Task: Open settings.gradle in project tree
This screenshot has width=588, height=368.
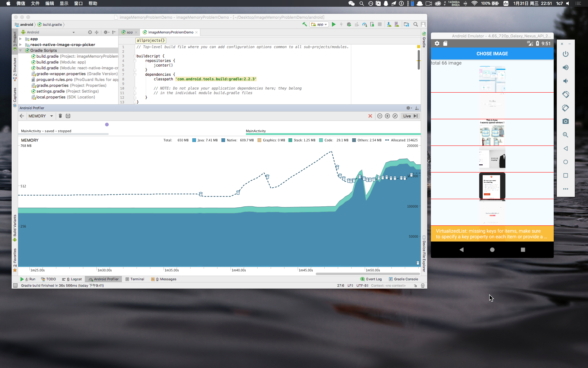Action: coord(65,91)
